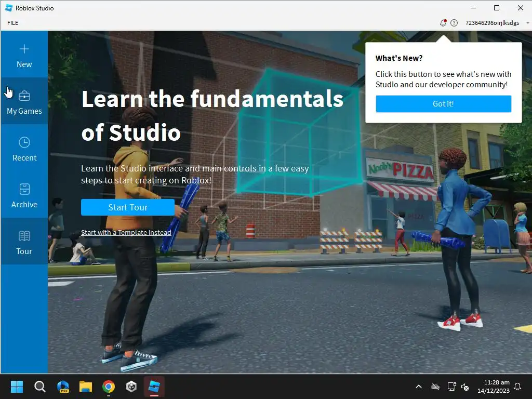532x399 pixels.
Task: Select the Tour tab in sidebar
Action: [x=24, y=241]
